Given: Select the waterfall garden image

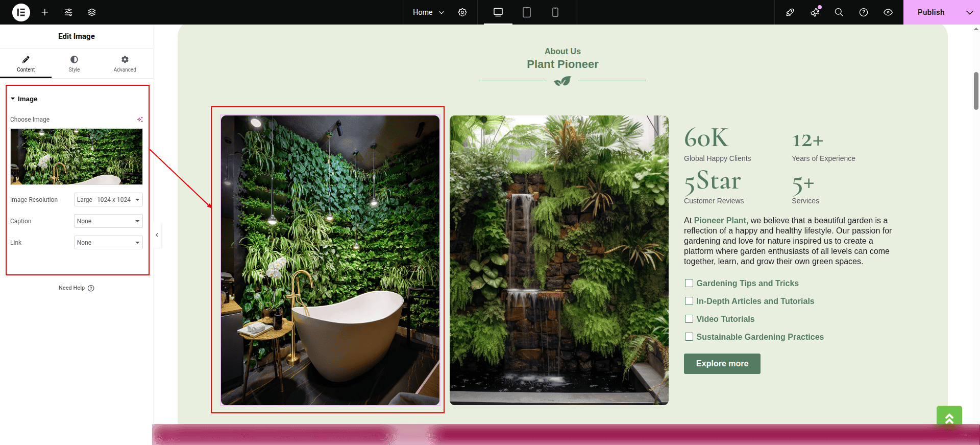Looking at the screenshot, I should click(559, 261).
